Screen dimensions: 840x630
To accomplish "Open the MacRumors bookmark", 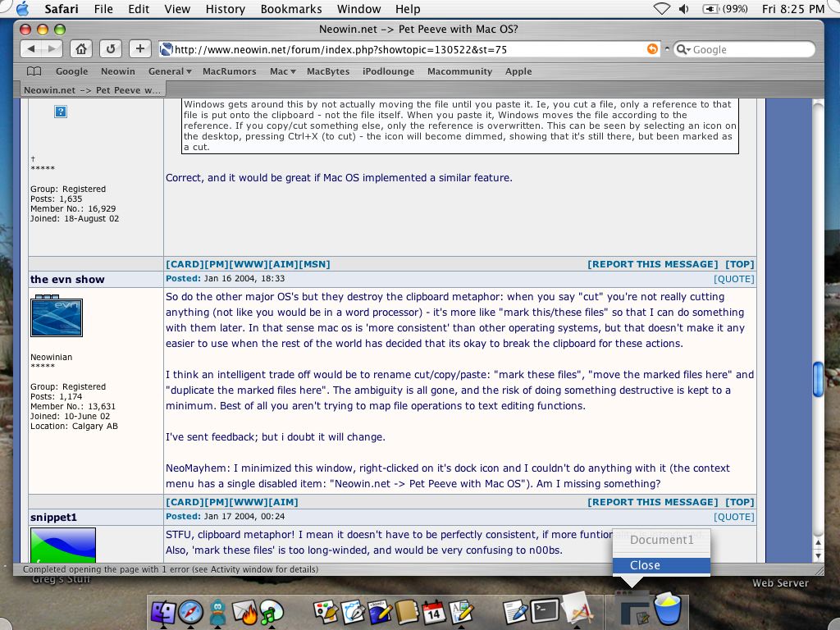I will tap(230, 71).
